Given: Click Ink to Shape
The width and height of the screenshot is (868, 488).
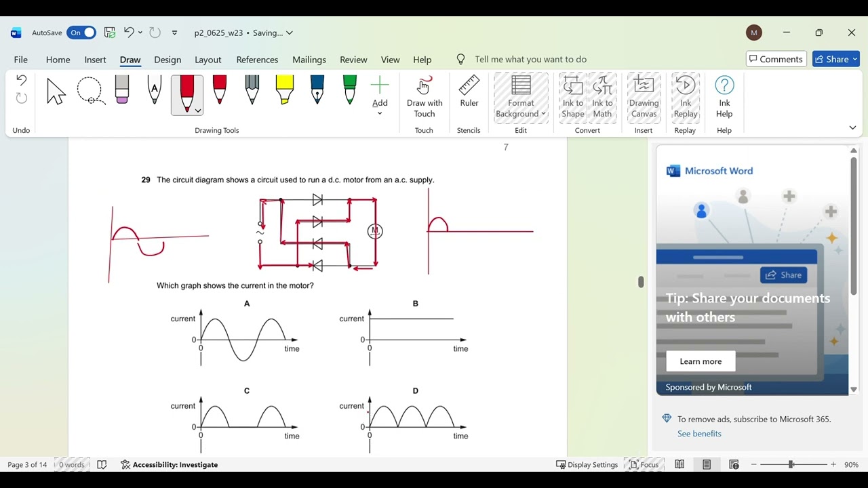Looking at the screenshot, I should [573, 97].
